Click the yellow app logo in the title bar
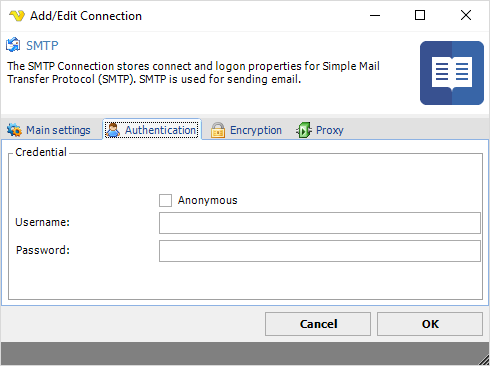The height and width of the screenshot is (366, 490). click(x=17, y=16)
